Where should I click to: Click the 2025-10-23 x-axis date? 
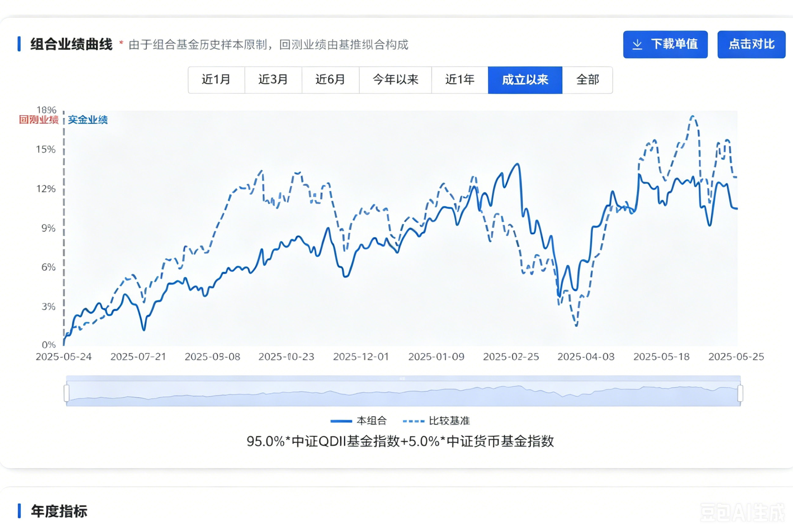pyautogui.click(x=286, y=357)
